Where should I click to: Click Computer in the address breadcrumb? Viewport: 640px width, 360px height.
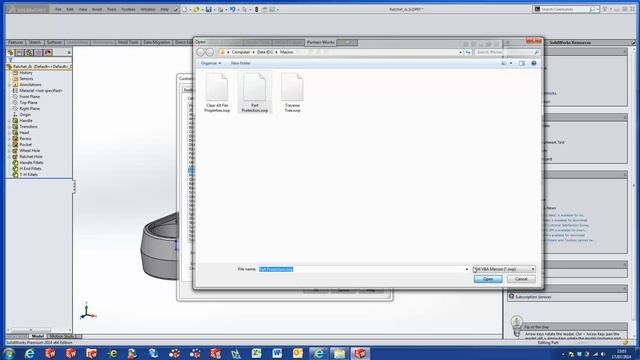pyautogui.click(x=240, y=52)
